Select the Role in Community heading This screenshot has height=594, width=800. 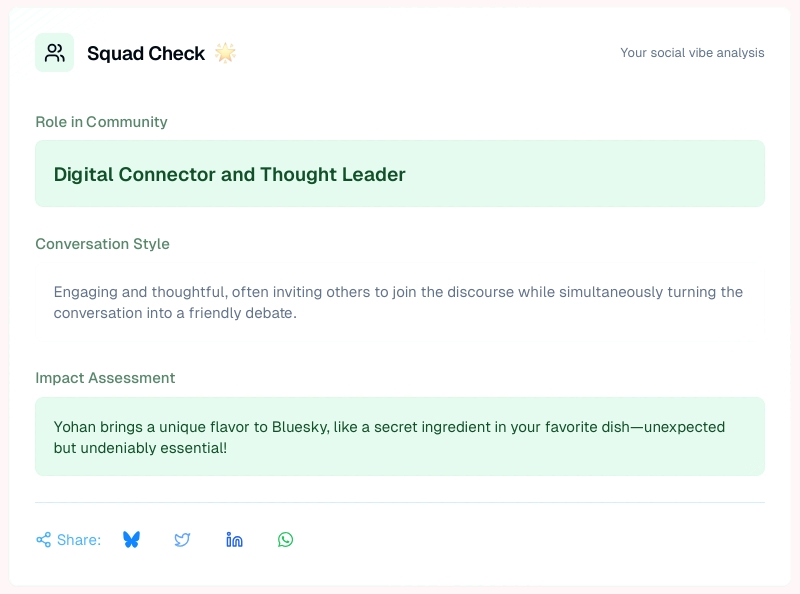pos(101,122)
